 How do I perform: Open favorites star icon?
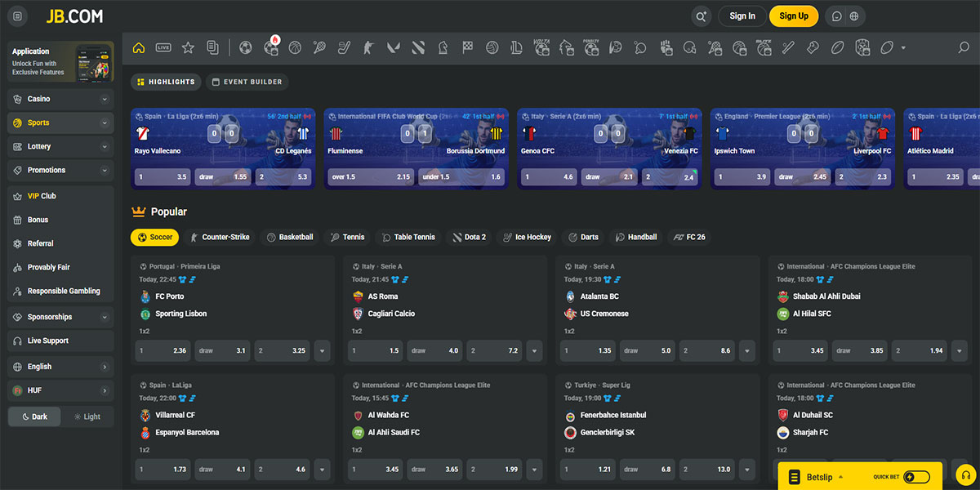(188, 48)
